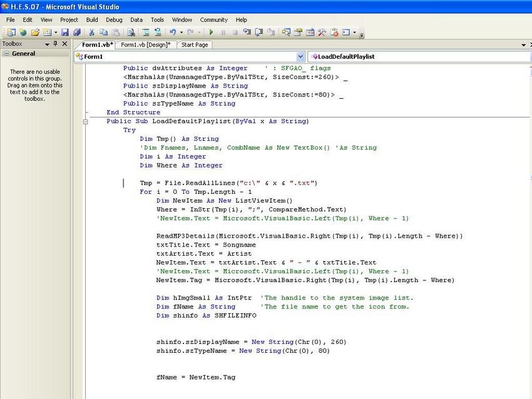
Task: Open the Object Browser toolbar icon
Action: click(310, 33)
